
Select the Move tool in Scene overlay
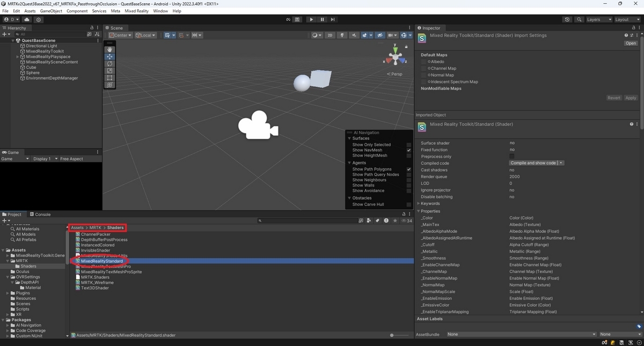click(110, 56)
